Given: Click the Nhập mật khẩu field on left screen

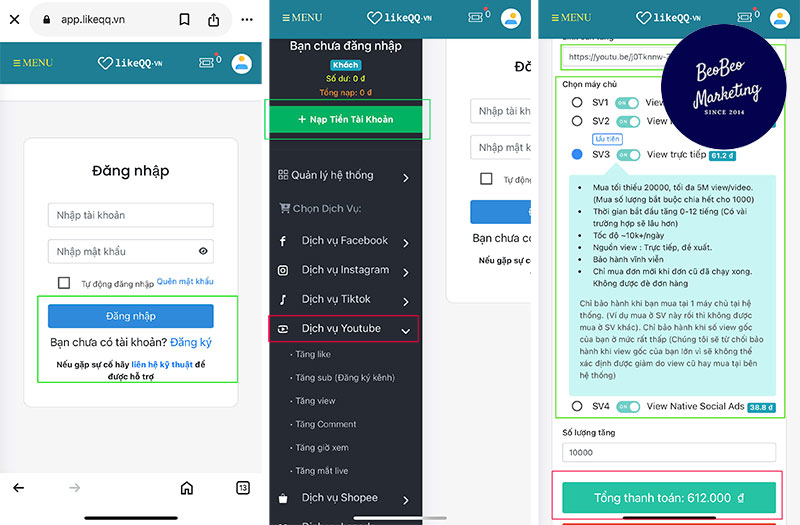Looking at the screenshot, I should (x=131, y=252).
